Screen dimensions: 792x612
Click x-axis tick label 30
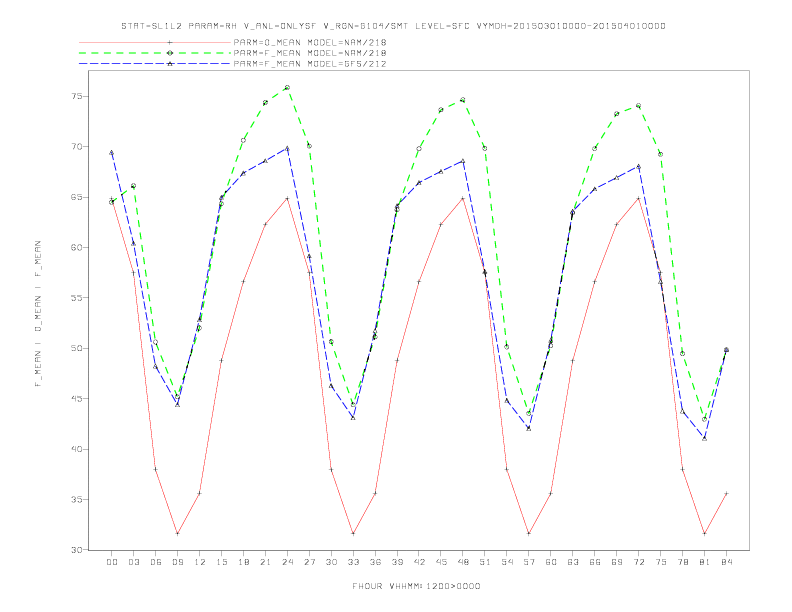pyautogui.click(x=331, y=562)
